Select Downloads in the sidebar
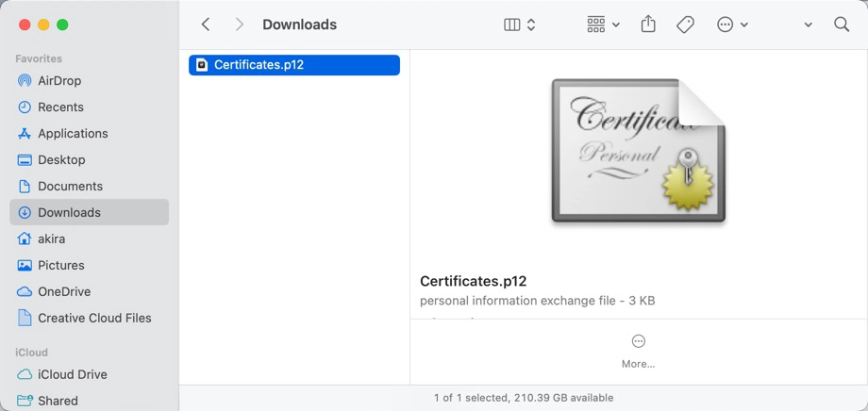Image resolution: width=868 pixels, height=411 pixels. tap(89, 212)
